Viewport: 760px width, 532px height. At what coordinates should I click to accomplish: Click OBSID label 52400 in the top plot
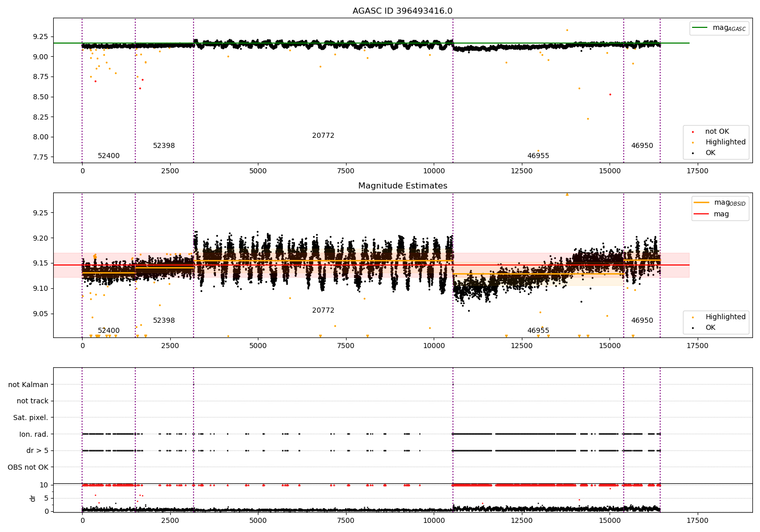point(109,156)
